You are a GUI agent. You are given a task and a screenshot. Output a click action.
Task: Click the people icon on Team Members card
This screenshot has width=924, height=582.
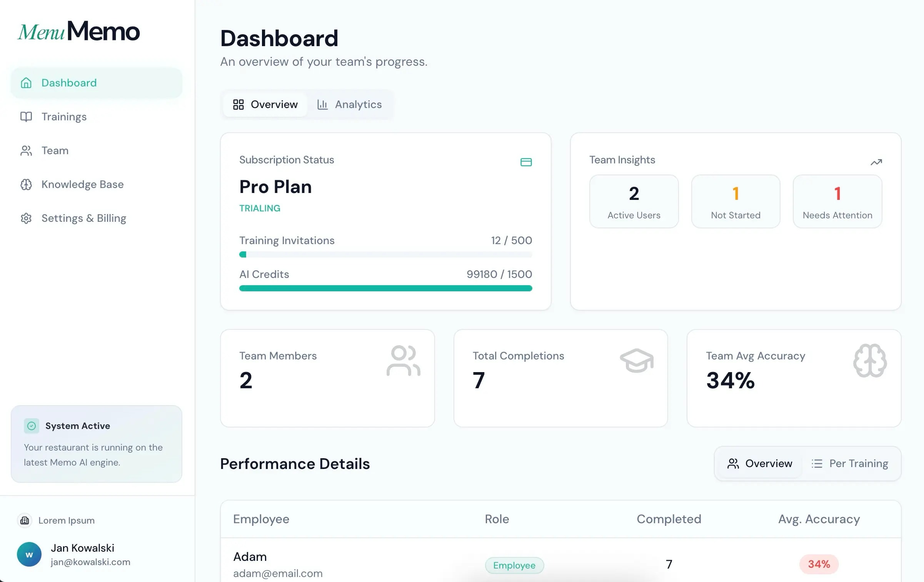404,361
